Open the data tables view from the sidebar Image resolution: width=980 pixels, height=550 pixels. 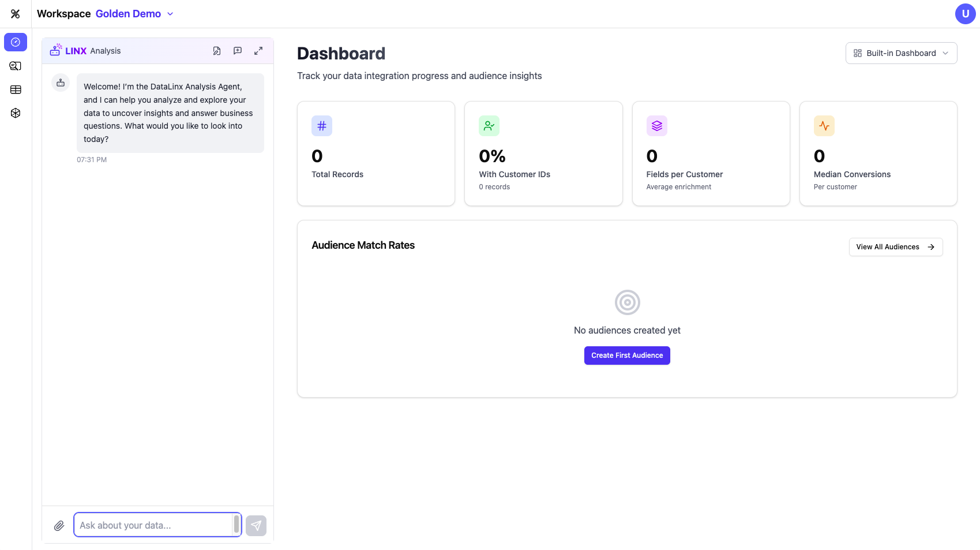tap(16, 89)
